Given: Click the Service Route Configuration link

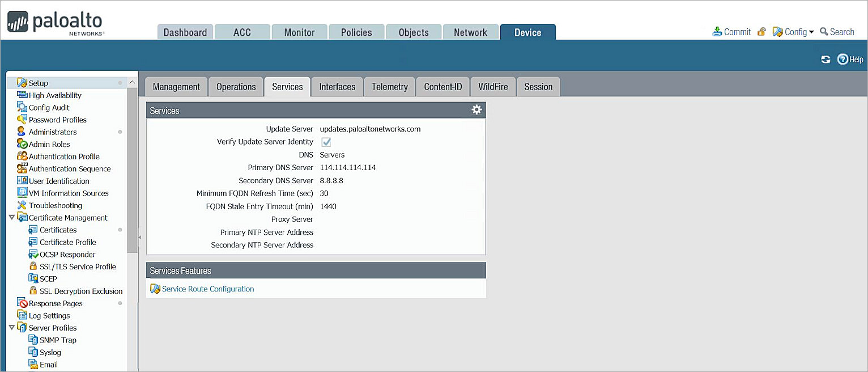Looking at the screenshot, I should click(207, 289).
